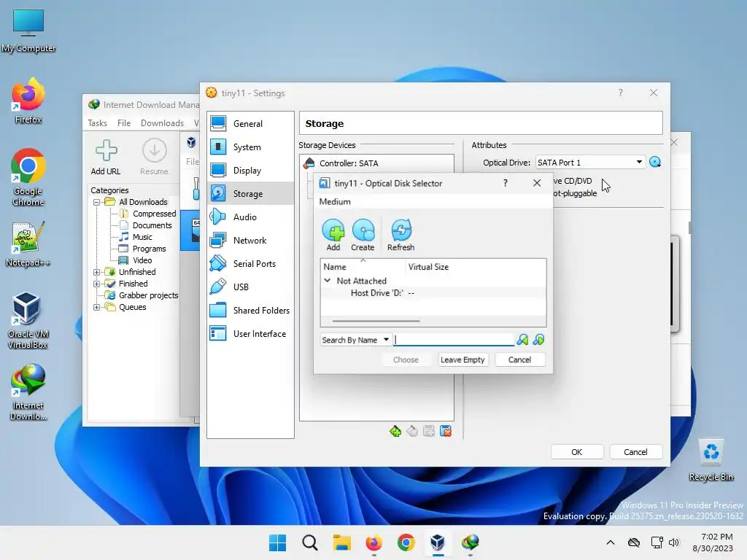Click Leave Empty button

tap(462, 359)
